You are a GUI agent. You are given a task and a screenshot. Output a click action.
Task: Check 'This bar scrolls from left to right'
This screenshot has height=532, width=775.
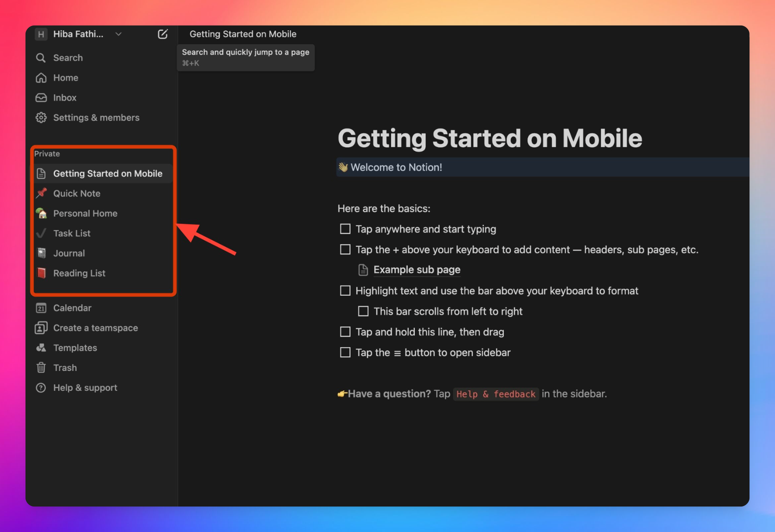[363, 311]
